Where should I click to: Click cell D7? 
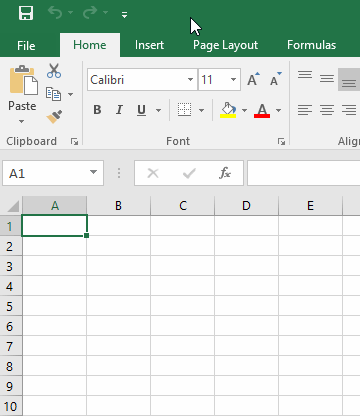tap(246, 346)
